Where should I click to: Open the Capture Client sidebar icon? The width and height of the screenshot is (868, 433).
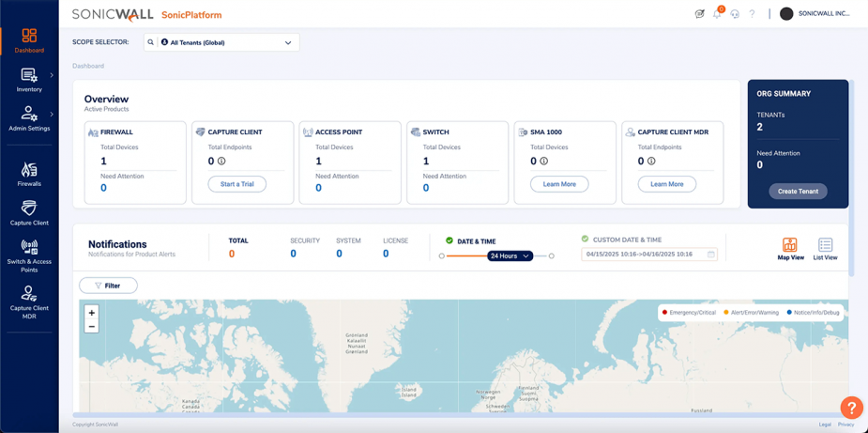(29, 209)
